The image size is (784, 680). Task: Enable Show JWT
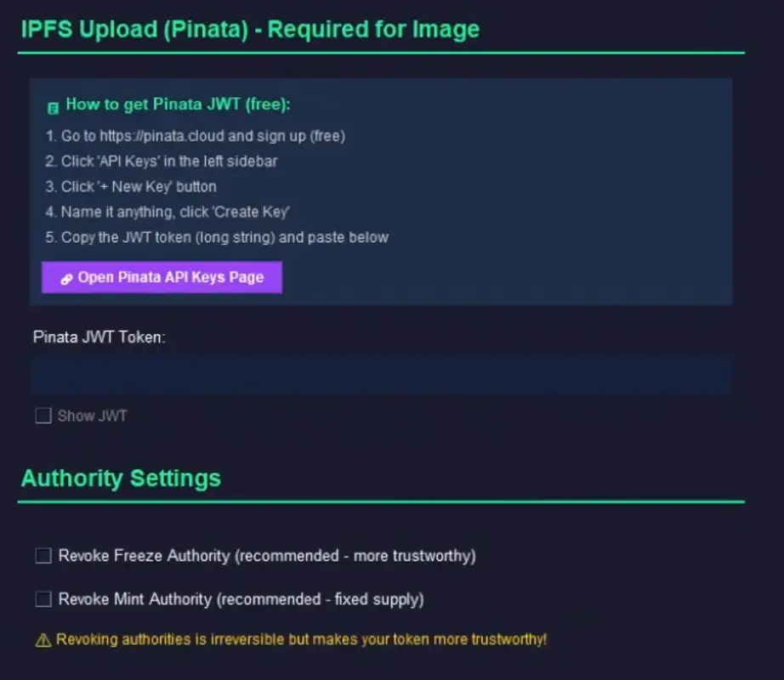(x=43, y=416)
